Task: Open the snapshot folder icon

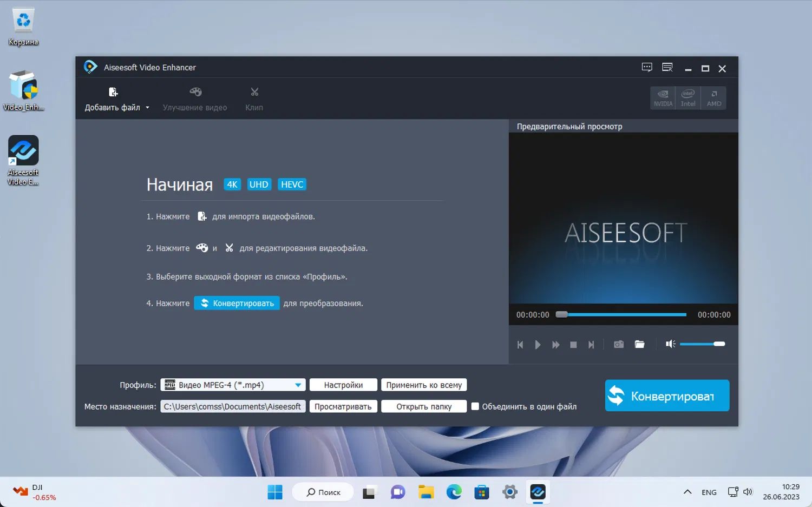Action: tap(639, 344)
